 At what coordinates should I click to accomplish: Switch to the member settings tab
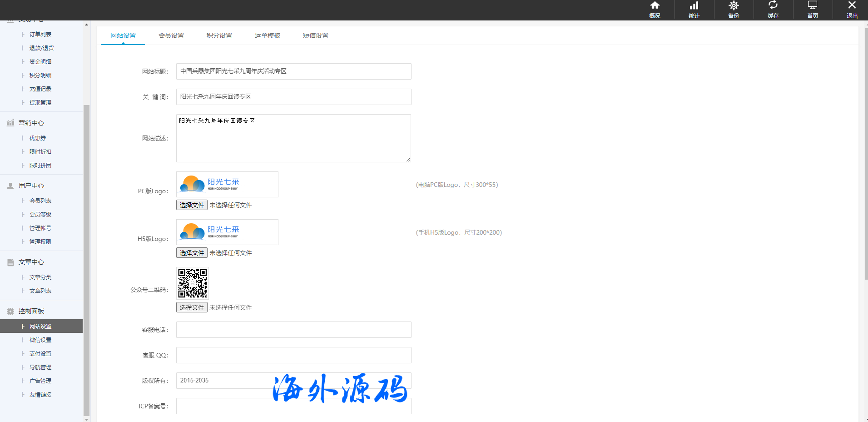171,35
